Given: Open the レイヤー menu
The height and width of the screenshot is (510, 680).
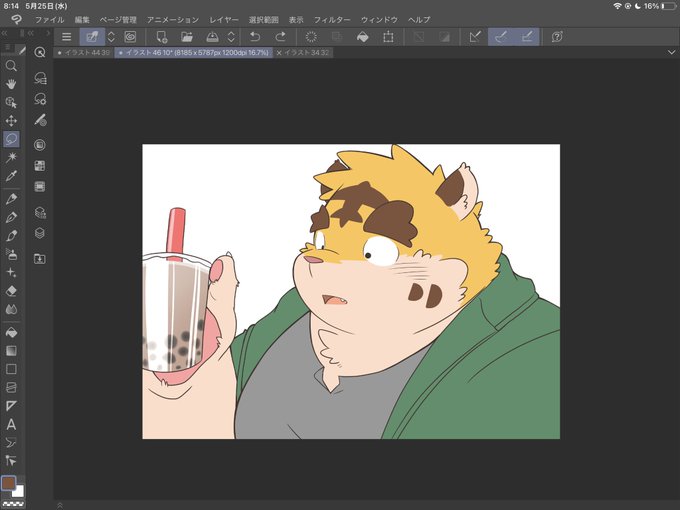Looking at the screenshot, I should click(224, 20).
